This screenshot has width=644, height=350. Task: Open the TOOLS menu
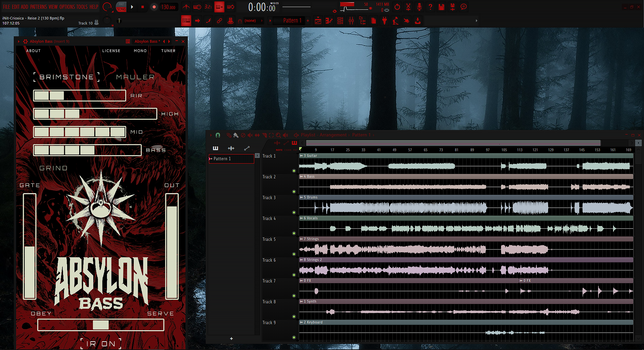pos(82,7)
